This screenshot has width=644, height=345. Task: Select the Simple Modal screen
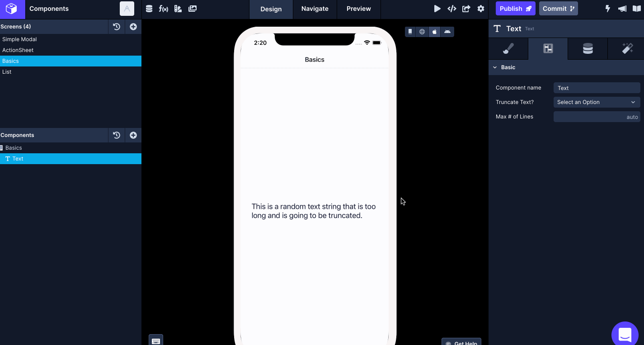[x=71, y=39]
